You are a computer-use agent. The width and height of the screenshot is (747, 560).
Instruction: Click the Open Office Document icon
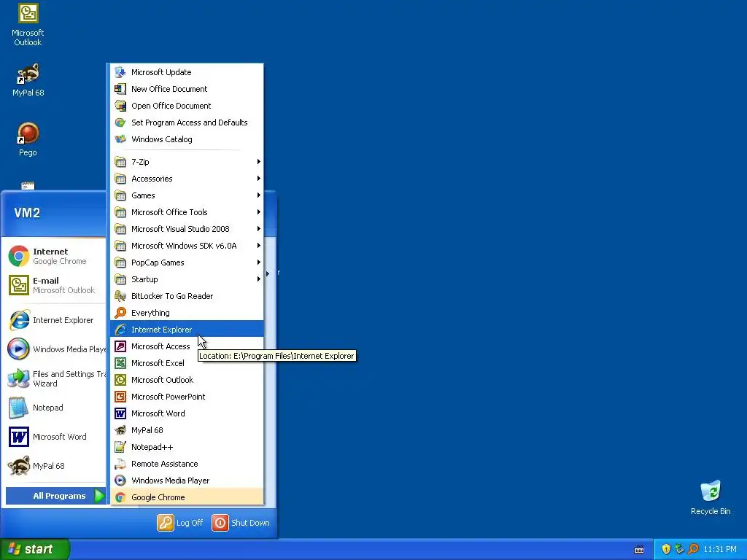[x=120, y=106]
